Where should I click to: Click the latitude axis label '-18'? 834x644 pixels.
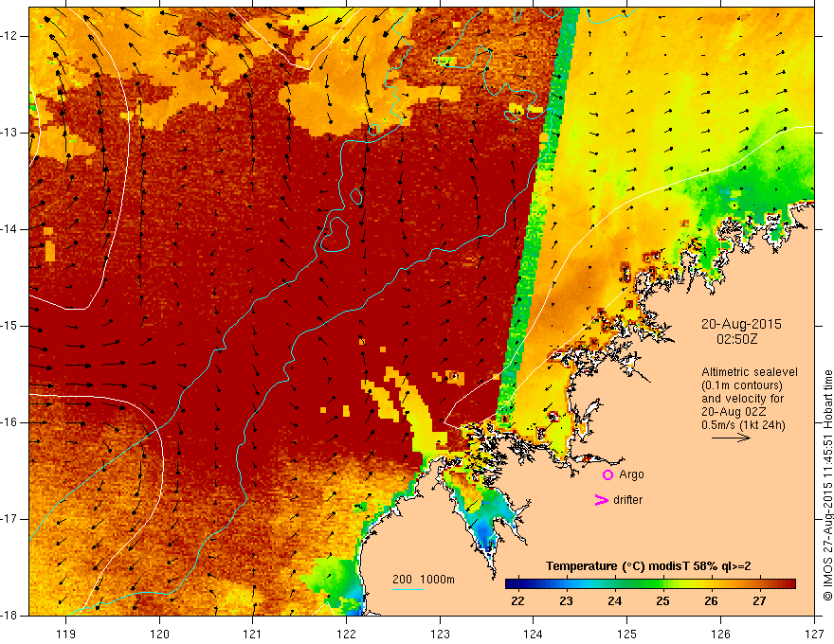tap(10, 616)
